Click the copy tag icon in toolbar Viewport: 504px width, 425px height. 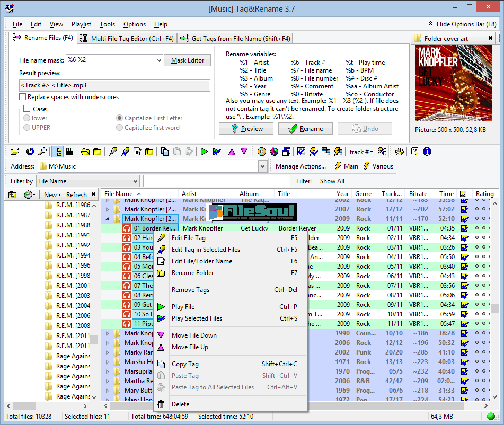coord(165,152)
